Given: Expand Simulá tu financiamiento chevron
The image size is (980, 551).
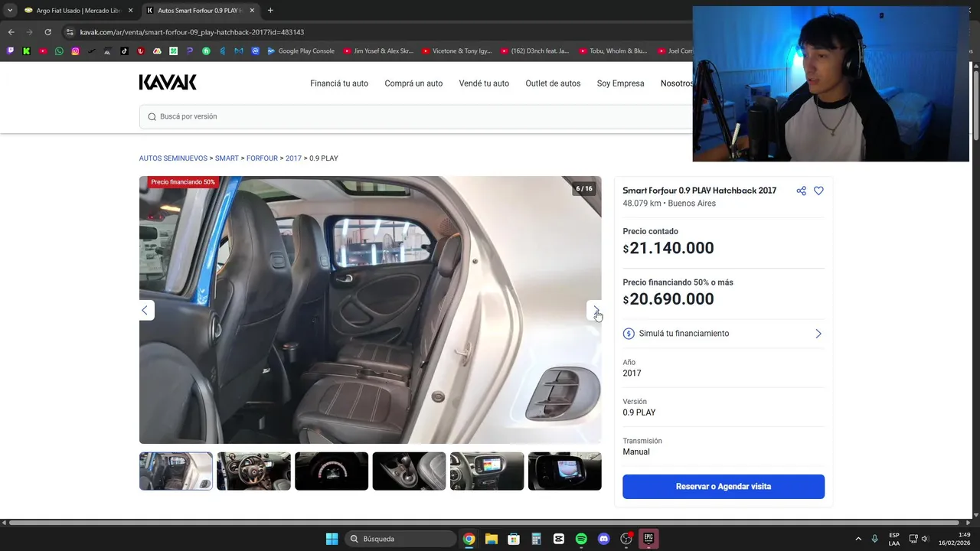Looking at the screenshot, I should tap(818, 334).
